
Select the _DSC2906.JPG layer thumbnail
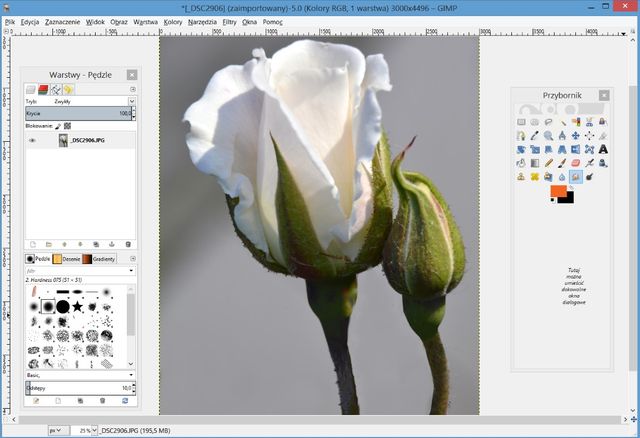pos(62,141)
